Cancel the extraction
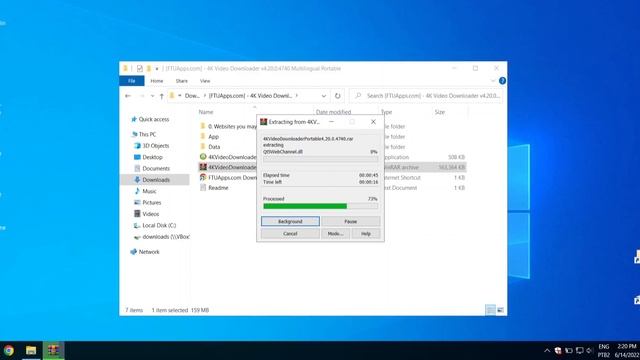Image resolution: width=640 pixels, height=360 pixels. pos(290,233)
